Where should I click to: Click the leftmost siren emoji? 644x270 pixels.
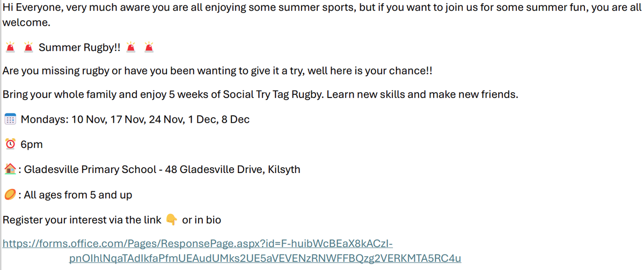(10, 48)
